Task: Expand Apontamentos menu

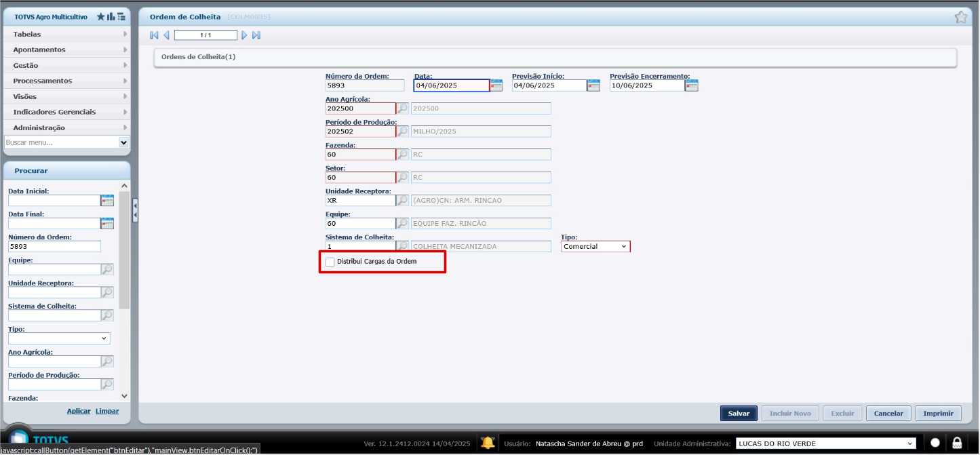Action: 66,50
